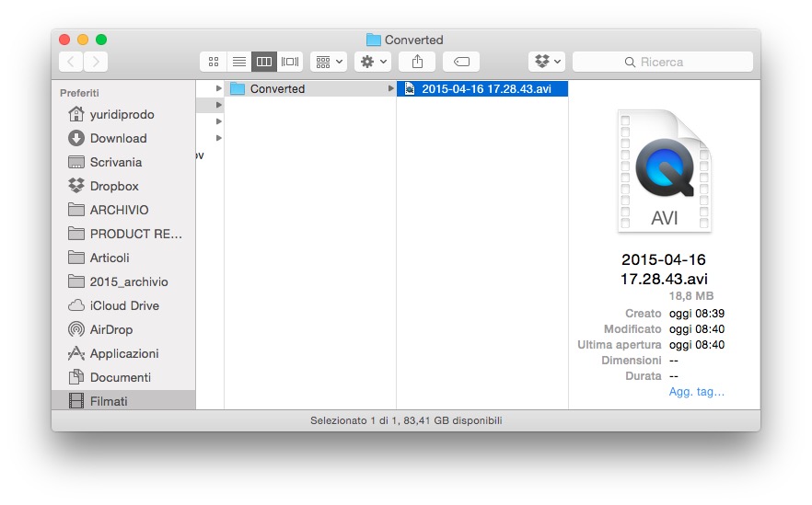Click the status bar text Selezionato 1 di 1

click(406, 420)
